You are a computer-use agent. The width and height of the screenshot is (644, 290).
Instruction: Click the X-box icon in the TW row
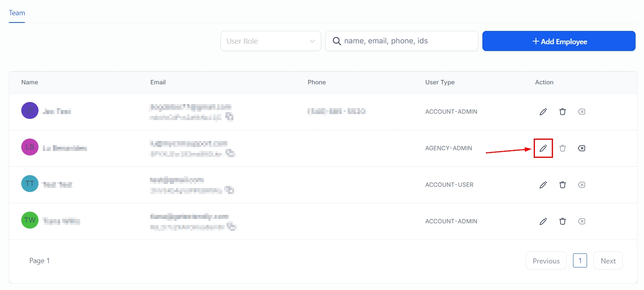(581, 221)
